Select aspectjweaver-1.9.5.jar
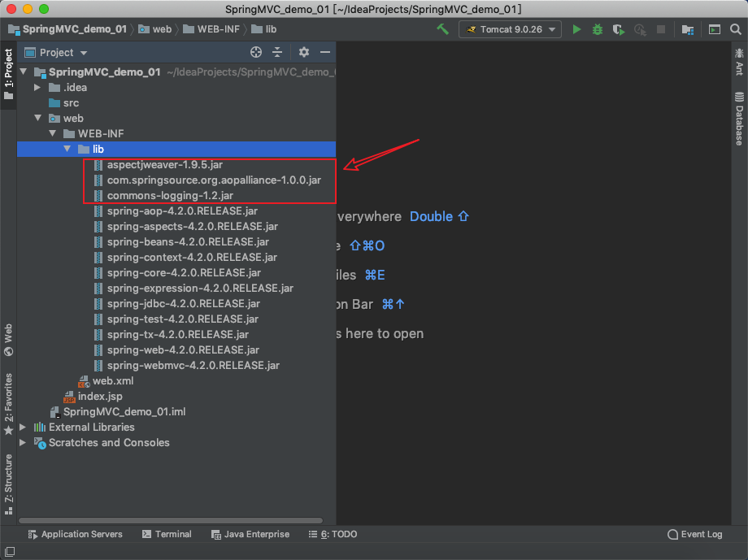 point(164,164)
